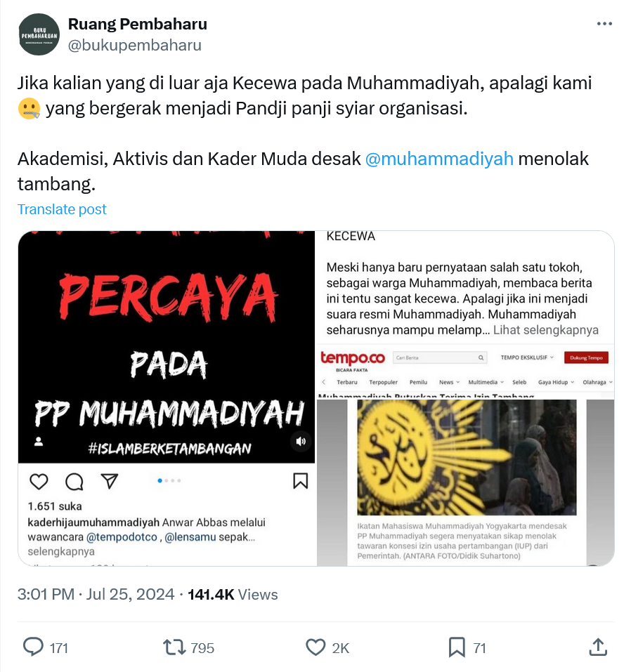The image size is (631, 672).
Task: Open the @bukupembaharu handle
Action: 135,45
